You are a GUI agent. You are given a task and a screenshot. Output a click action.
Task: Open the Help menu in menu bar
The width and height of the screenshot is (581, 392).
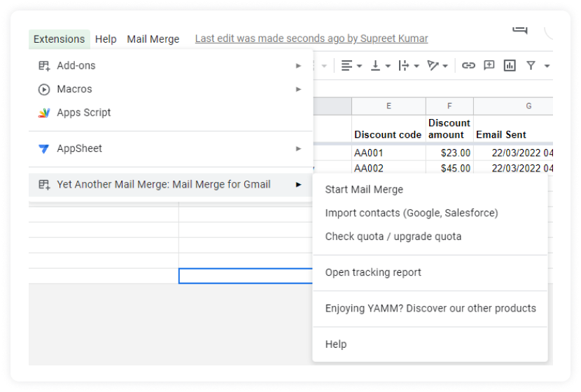[x=106, y=39]
